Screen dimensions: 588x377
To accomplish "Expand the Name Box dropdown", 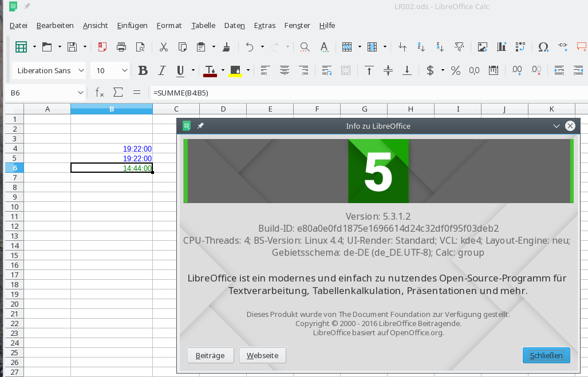I will click(80, 93).
